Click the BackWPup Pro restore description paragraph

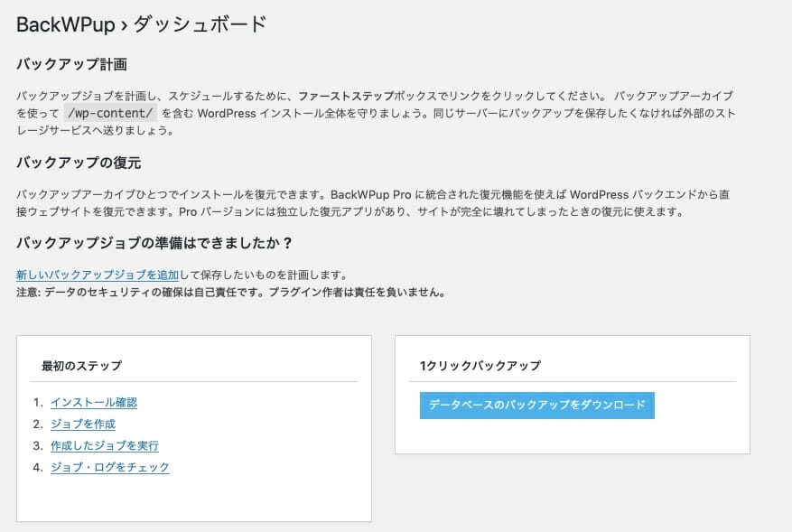coord(373,203)
